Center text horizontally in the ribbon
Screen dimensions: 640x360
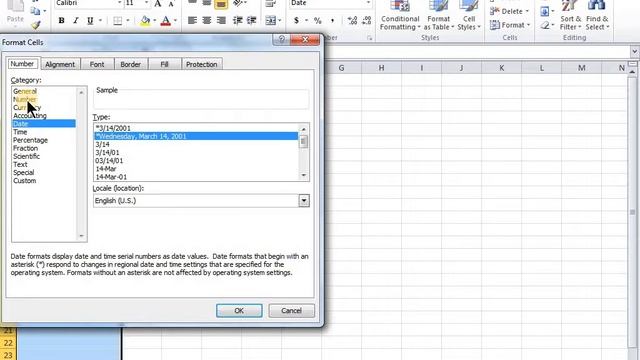pyautogui.click(x=207, y=20)
